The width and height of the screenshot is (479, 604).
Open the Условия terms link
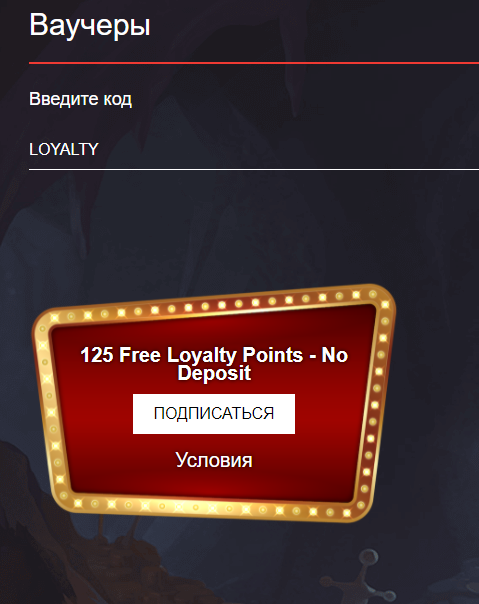214,460
